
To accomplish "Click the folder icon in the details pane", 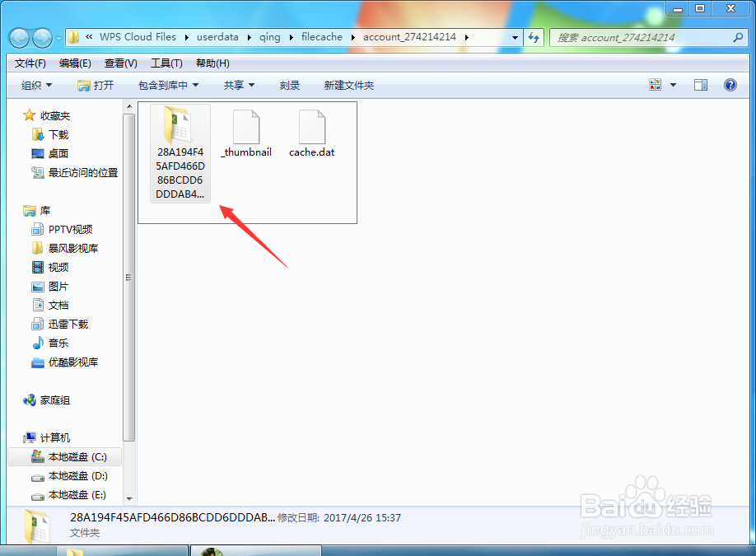I will point(37,526).
